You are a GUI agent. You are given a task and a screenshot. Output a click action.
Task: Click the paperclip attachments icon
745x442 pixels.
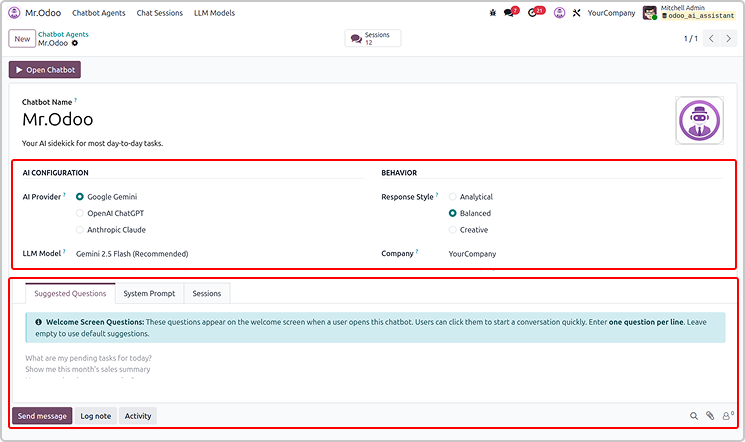tap(710, 416)
